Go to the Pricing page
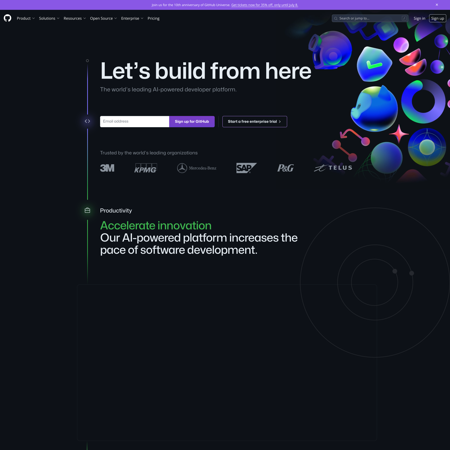Viewport: 450px width, 450px height. (x=153, y=18)
